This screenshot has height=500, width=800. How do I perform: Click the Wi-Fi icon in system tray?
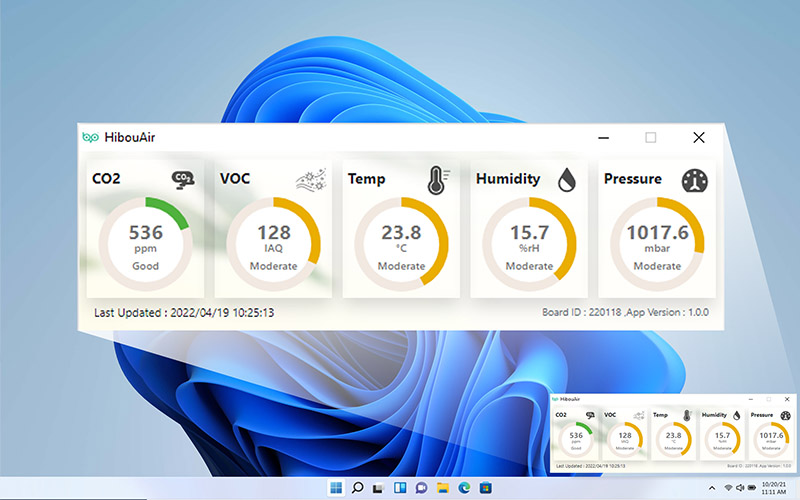(x=728, y=488)
